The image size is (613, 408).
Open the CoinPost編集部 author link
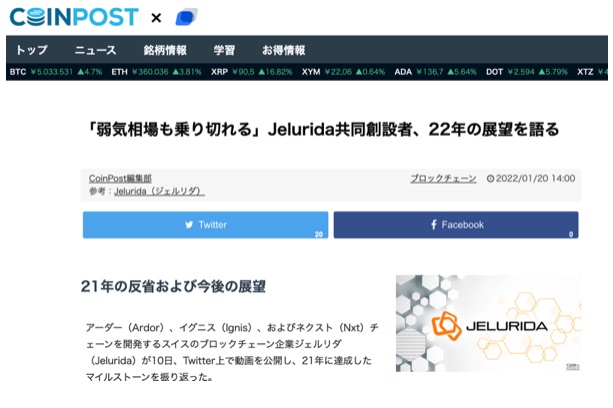120,178
